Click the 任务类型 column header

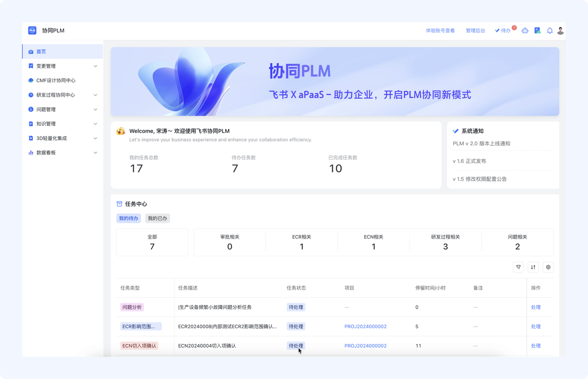(x=130, y=288)
